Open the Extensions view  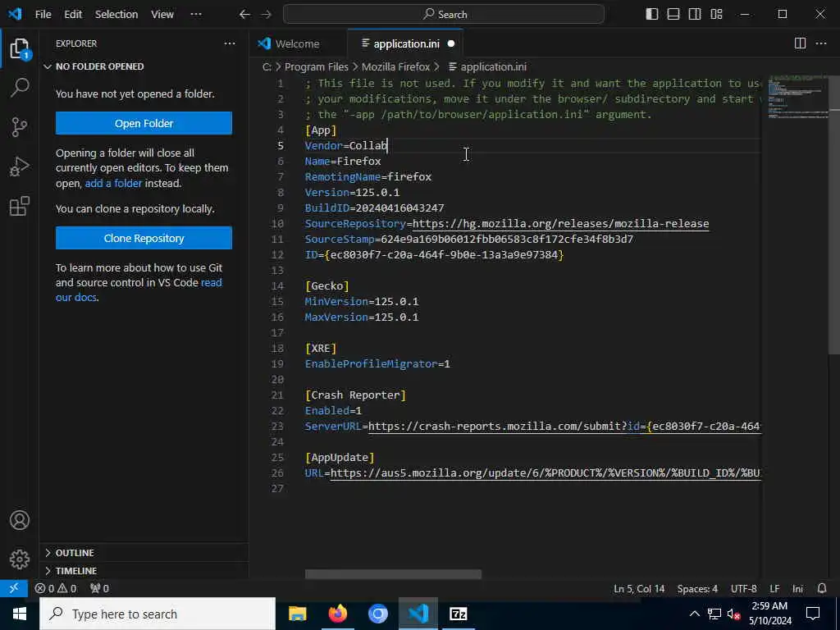(20, 206)
